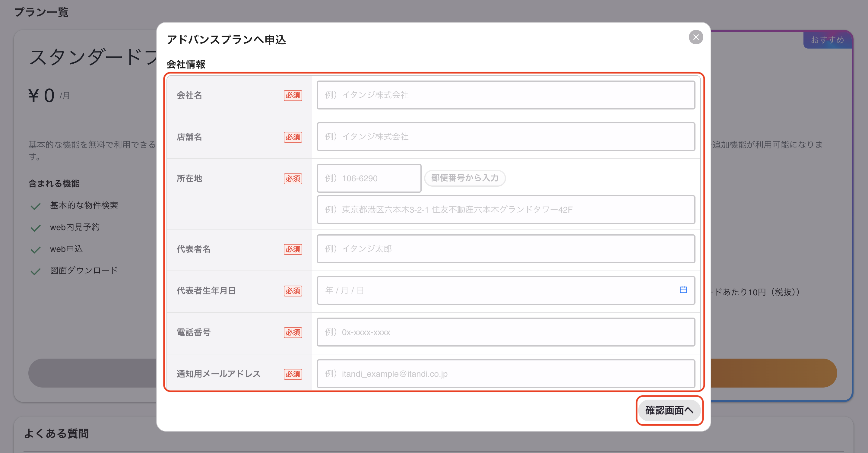Click the 通知用メールアドレス input field
Screen dimensions: 868x453
click(x=506, y=374)
